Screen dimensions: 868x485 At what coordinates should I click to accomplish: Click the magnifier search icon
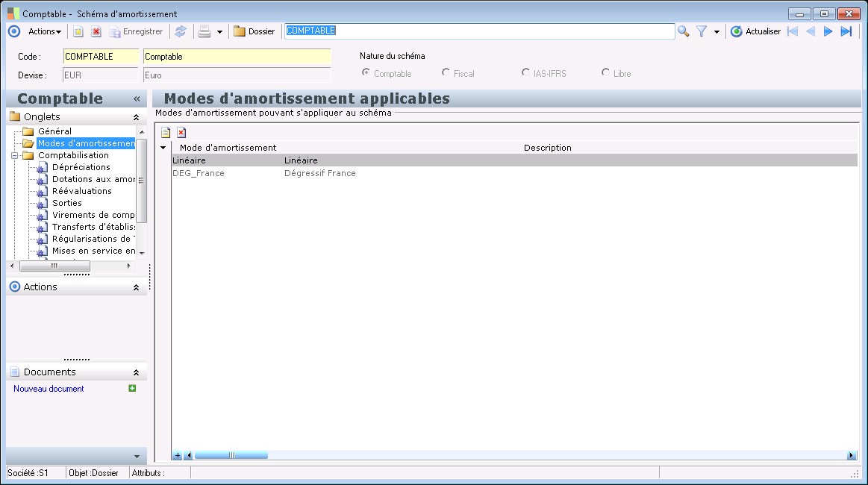click(x=684, y=31)
